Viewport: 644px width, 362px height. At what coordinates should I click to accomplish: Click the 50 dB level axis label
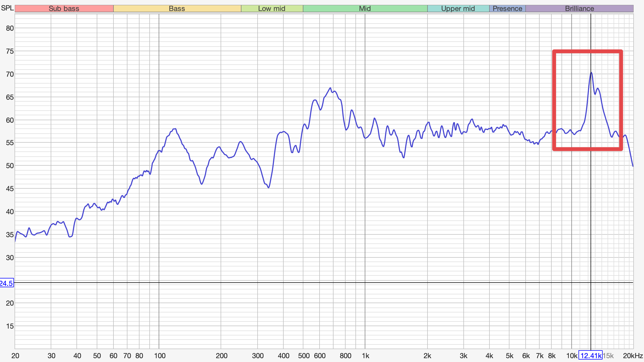pos(10,166)
